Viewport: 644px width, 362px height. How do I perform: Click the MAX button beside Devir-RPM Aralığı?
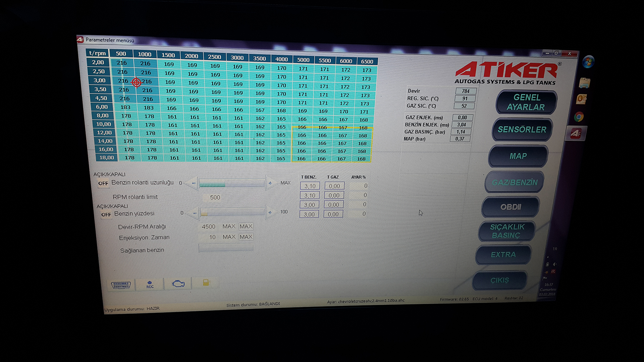[x=246, y=227]
